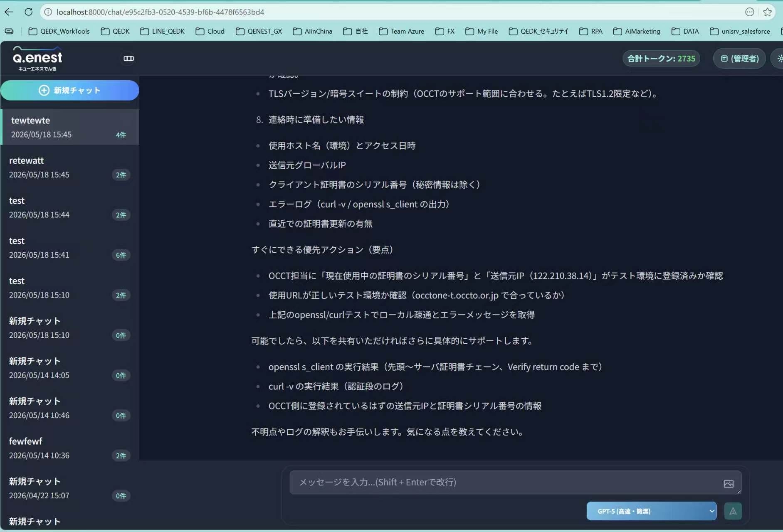Open the QEDK bookmark folder
783x532 pixels.
tap(115, 31)
